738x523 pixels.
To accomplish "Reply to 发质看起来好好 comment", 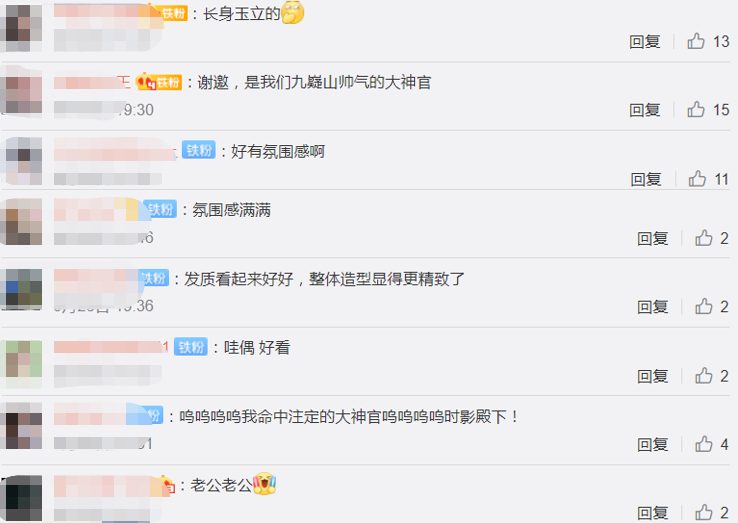I will 653,307.
